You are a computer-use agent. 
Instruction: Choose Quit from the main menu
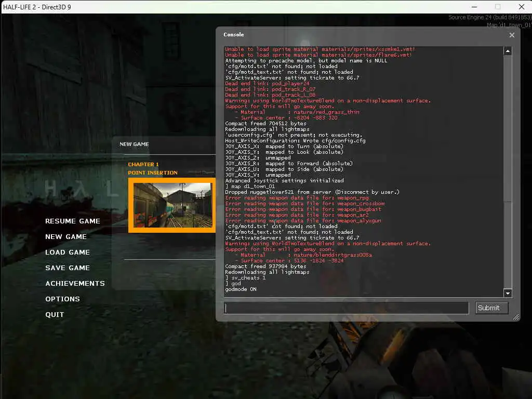coord(55,315)
